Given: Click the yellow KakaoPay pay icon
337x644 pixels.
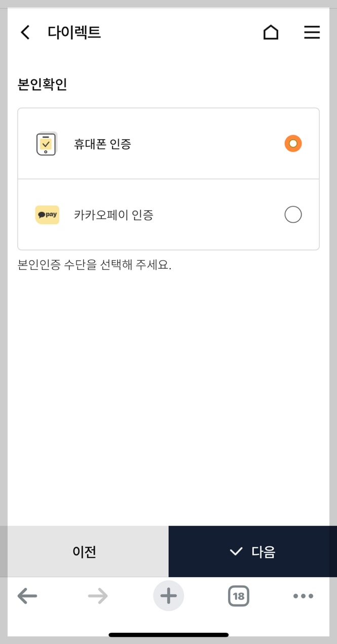Looking at the screenshot, I should pos(47,215).
